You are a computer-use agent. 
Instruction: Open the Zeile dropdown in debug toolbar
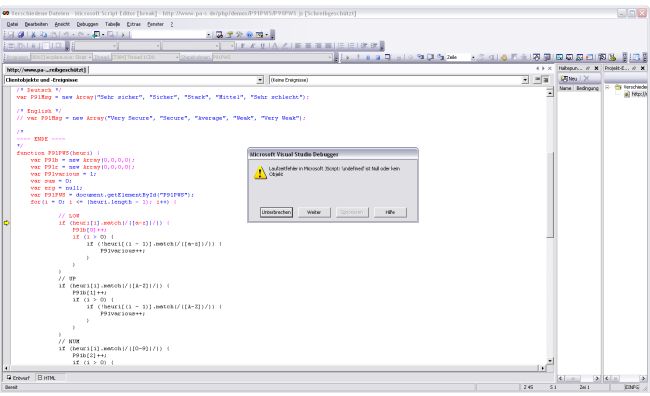(473, 57)
